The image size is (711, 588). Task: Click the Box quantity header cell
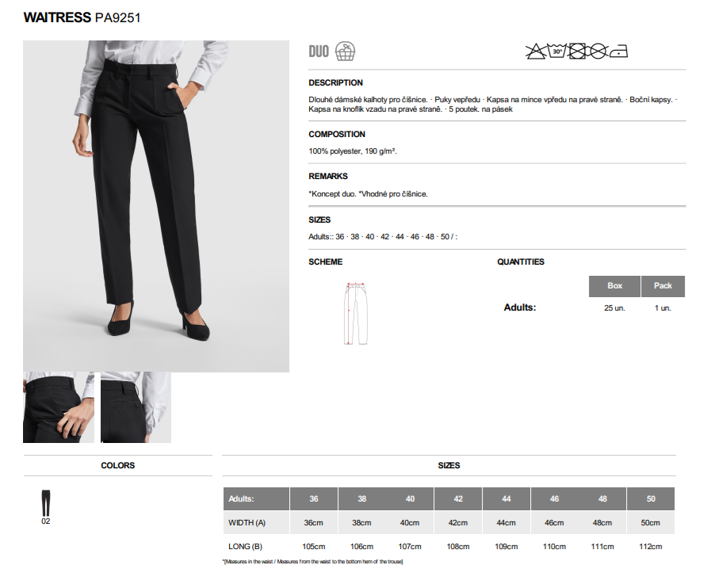click(614, 286)
